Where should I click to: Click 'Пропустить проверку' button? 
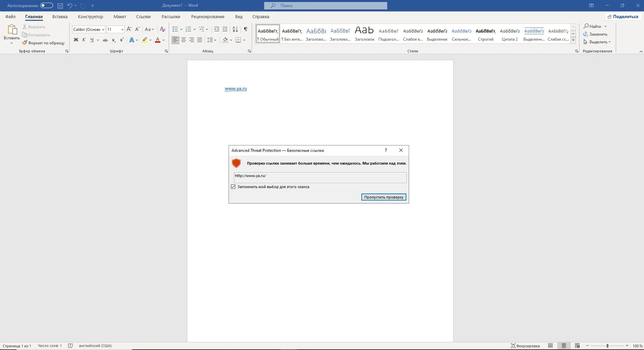tap(384, 197)
